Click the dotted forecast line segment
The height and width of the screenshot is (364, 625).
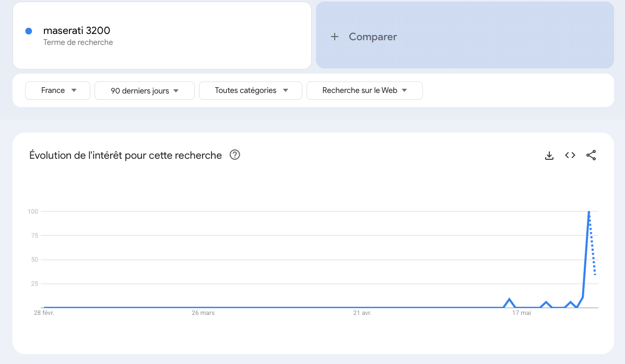[x=592, y=243]
